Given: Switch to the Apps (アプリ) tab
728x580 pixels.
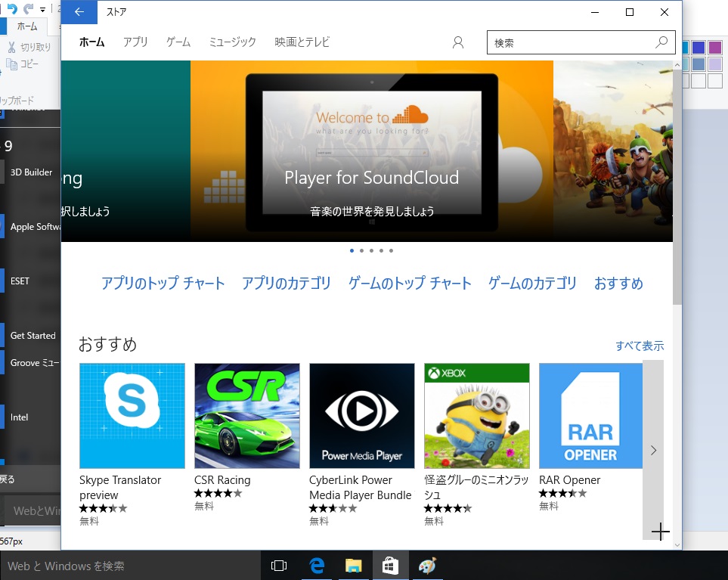Looking at the screenshot, I should point(135,42).
